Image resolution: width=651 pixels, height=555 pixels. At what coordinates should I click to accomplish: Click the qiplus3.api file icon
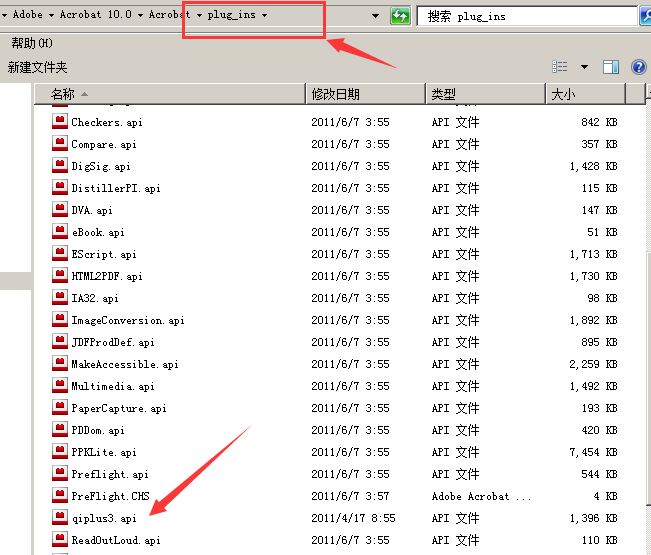pos(60,518)
